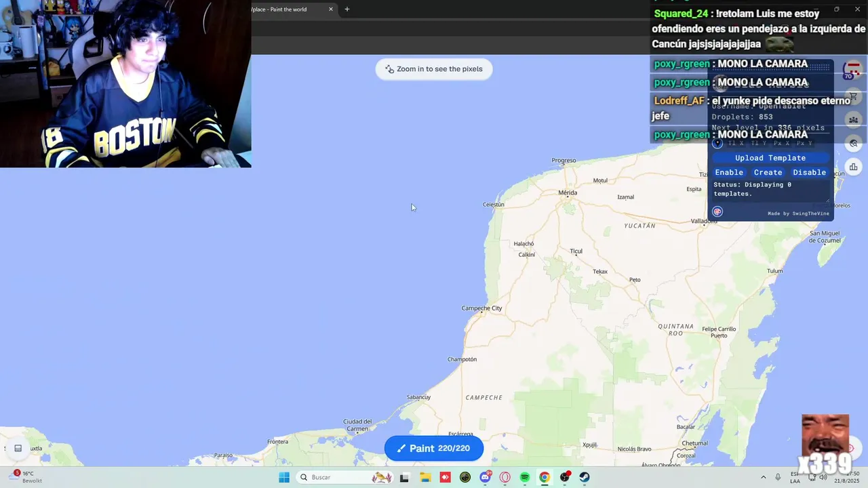The width and height of the screenshot is (868, 488).
Task: Open the weather widget showing 16°C
Action: [x=27, y=477]
